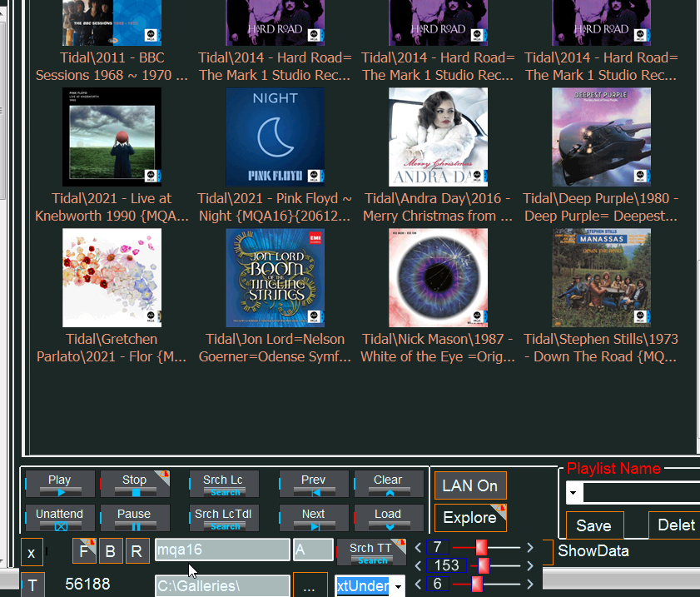Image resolution: width=700 pixels, height=597 pixels.
Task: Select the Manassas Down The Road cover
Action: pos(601,278)
